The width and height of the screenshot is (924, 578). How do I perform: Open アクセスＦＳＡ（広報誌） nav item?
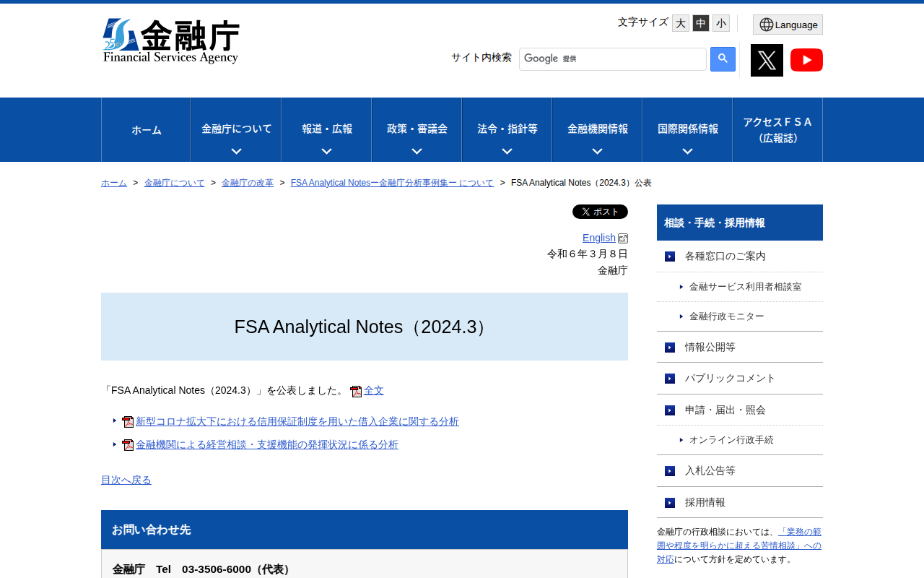coord(777,130)
